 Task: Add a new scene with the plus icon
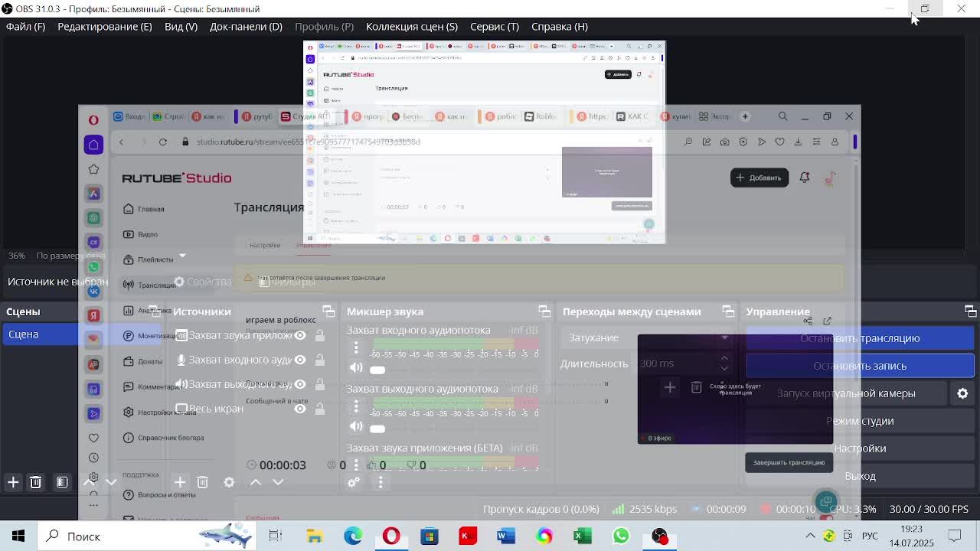point(13,482)
